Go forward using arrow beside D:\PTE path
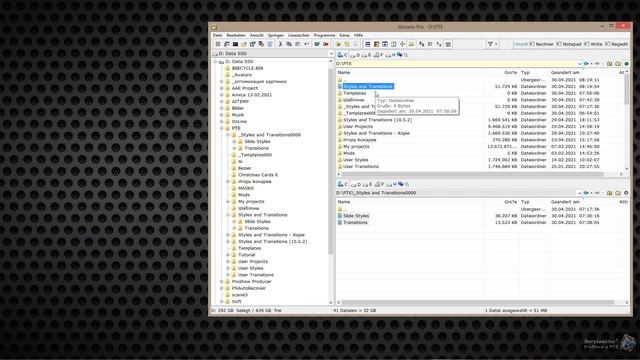The image size is (640, 360). pos(597,64)
